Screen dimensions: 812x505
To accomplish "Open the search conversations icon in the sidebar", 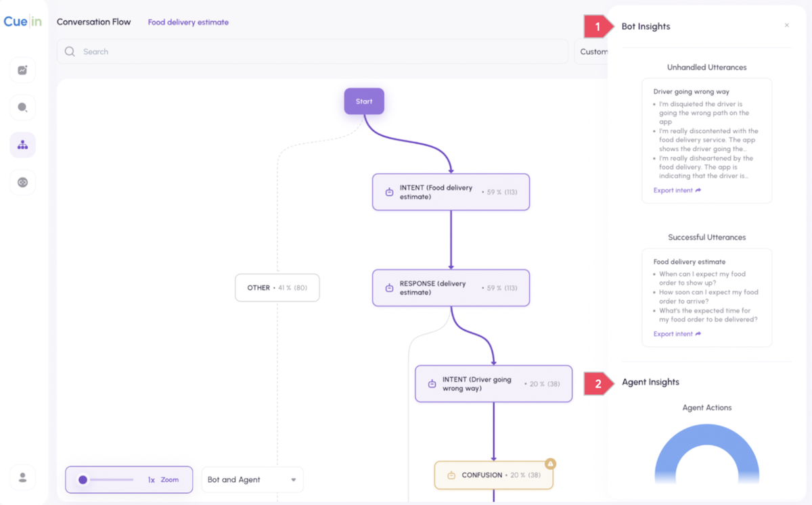I will click(x=22, y=107).
